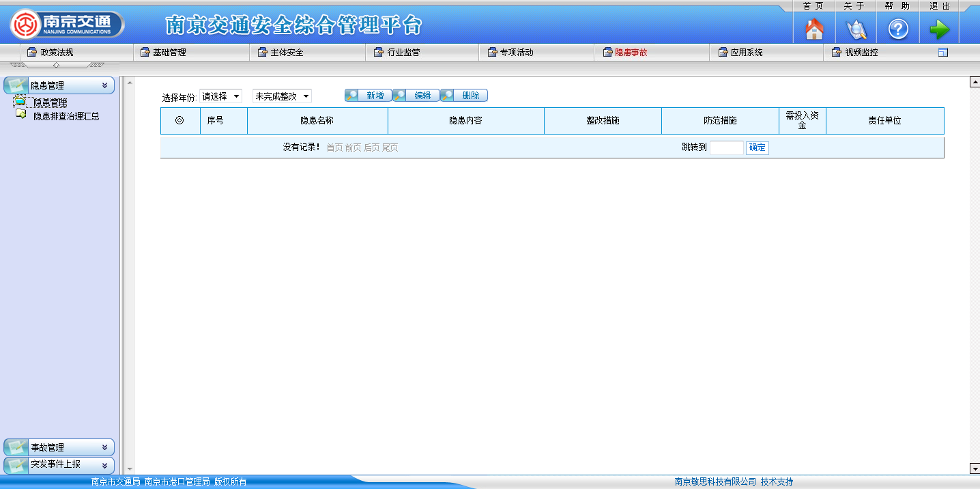Open the 政策法规 menu

(x=56, y=53)
